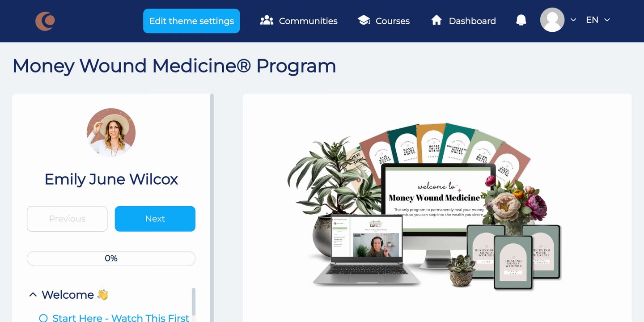Go to the Courses menu item
The width and height of the screenshot is (644, 322).
(384, 21)
